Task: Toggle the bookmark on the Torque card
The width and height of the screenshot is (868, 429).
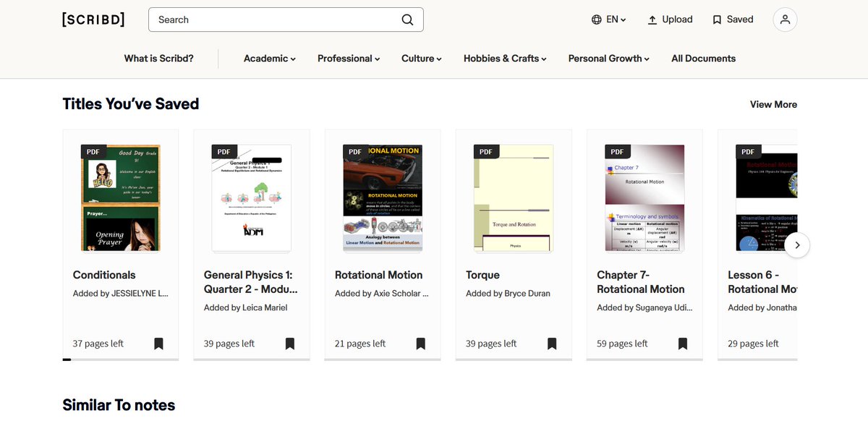Action: pyautogui.click(x=551, y=344)
